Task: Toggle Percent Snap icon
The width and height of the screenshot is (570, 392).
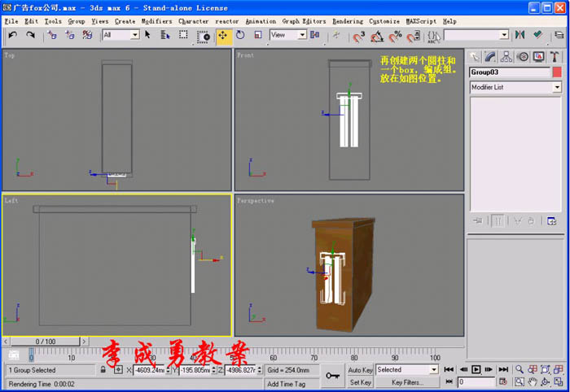Action: tap(396, 37)
